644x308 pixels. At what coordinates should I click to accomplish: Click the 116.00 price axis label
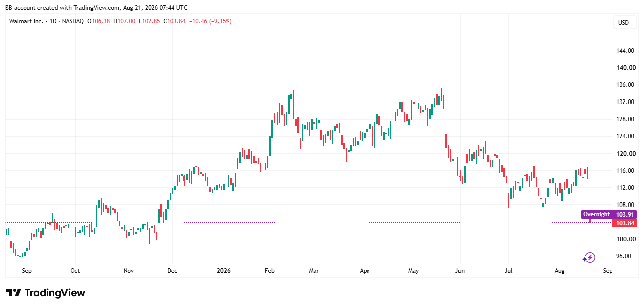(x=625, y=171)
